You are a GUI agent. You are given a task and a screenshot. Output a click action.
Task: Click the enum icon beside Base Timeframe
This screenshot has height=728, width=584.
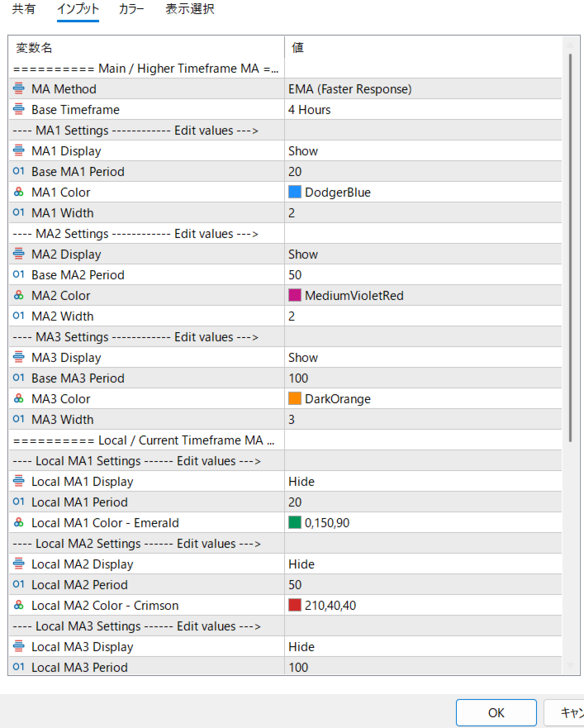point(18,109)
